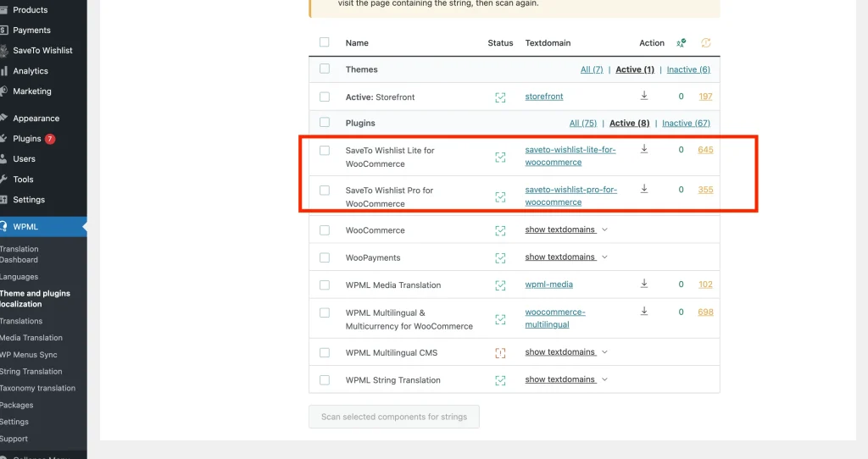Open Marketing in the admin sidebar

coord(31,91)
